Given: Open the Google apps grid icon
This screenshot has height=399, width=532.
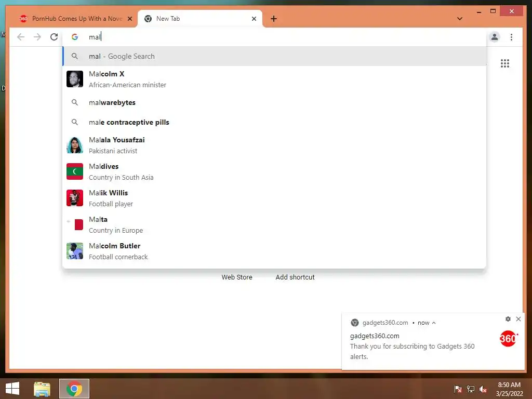Looking at the screenshot, I should click(505, 63).
